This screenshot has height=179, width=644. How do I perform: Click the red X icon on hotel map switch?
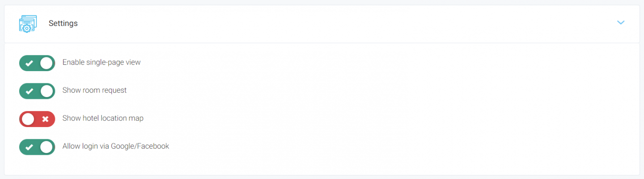(45, 119)
